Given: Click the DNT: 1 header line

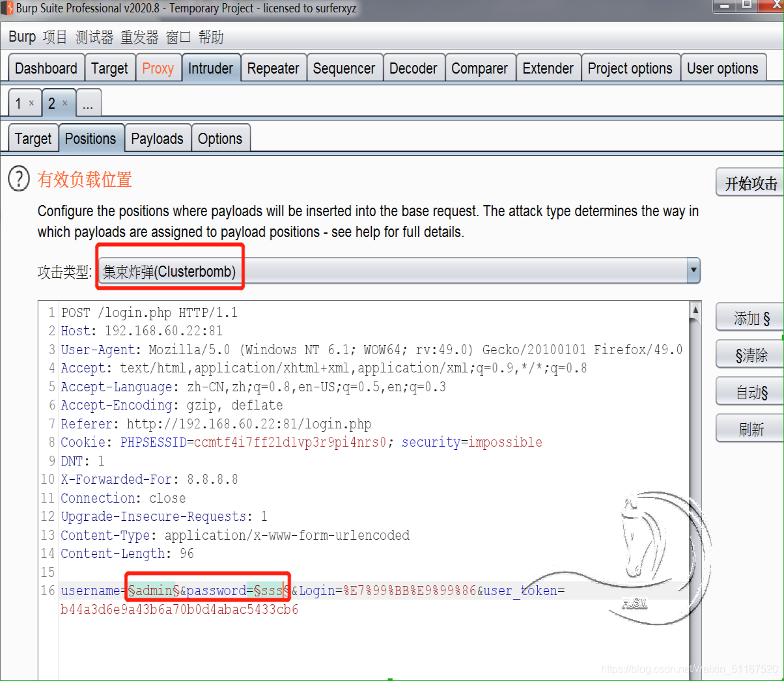Looking at the screenshot, I should click(x=83, y=461).
